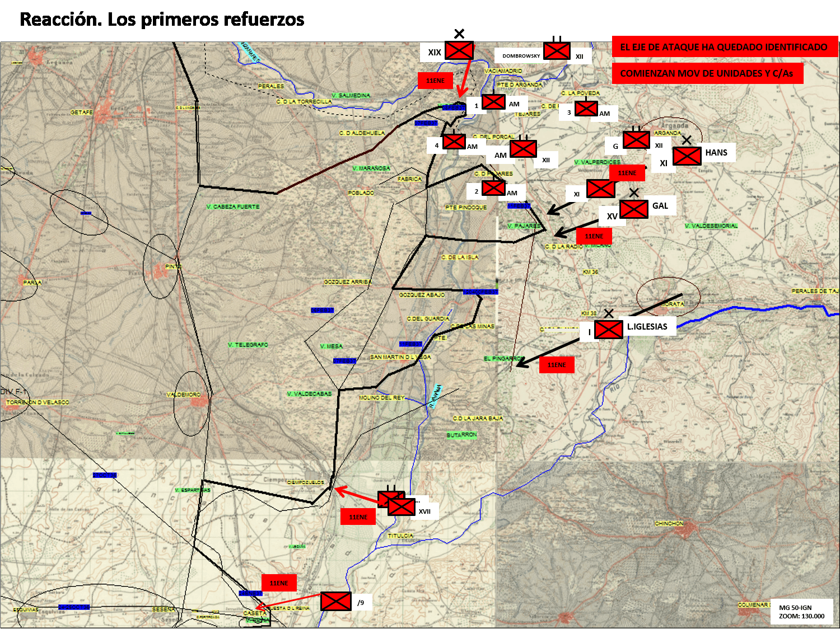Click the PERALES label near Getafe
840x629 pixels.
tap(271, 86)
